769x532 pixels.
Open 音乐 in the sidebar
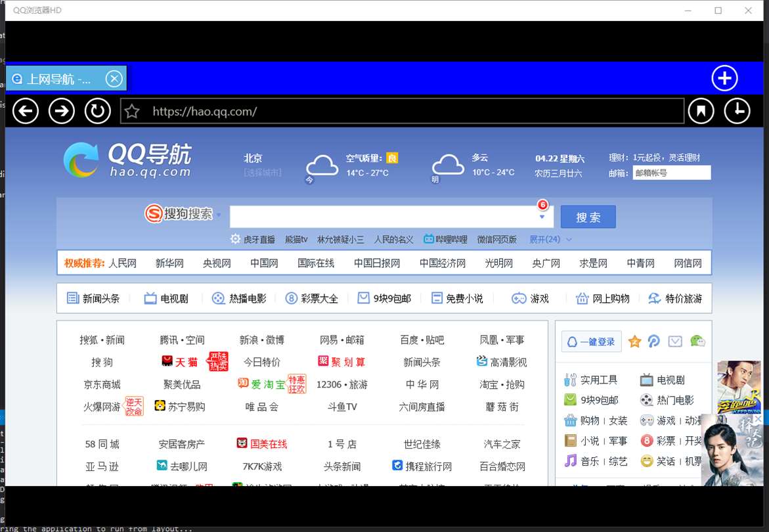(589, 461)
